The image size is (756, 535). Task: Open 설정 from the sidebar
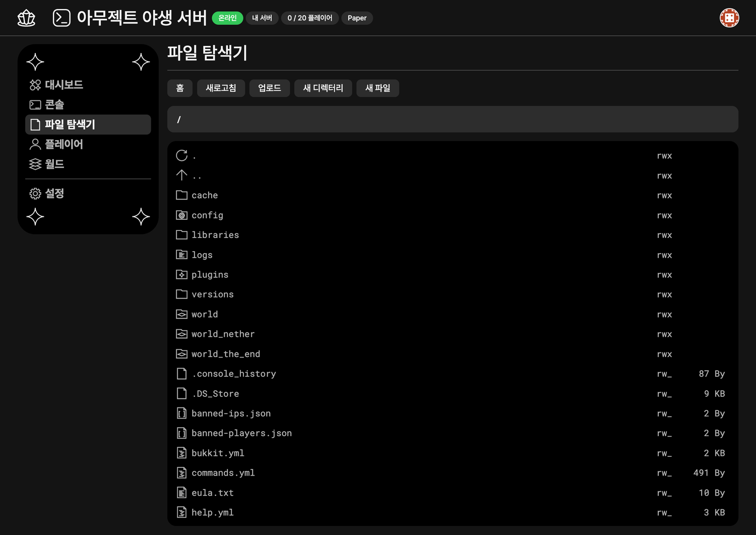(47, 194)
